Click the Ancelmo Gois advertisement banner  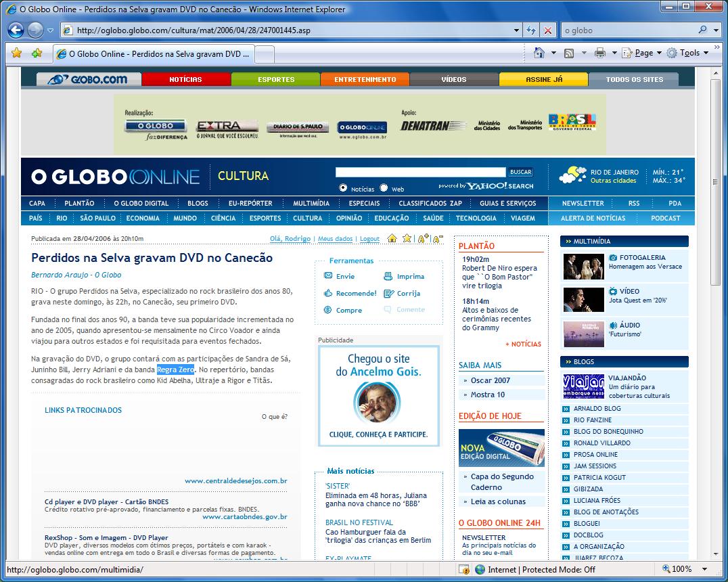coord(378,396)
